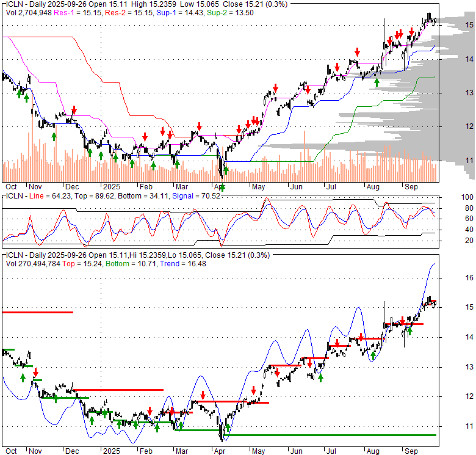476x455 pixels.
Task: Select the oscillator Top = 89.62 label
Action: (94, 196)
